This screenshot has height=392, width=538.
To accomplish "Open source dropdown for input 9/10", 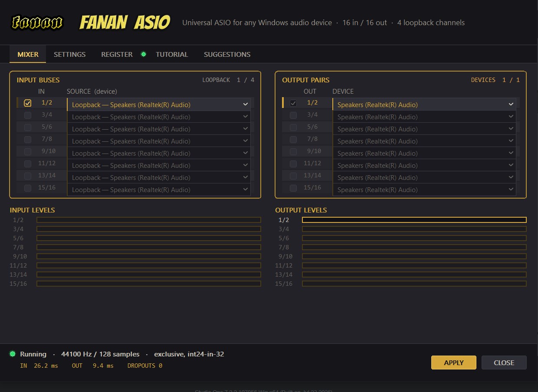I will click(159, 153).
